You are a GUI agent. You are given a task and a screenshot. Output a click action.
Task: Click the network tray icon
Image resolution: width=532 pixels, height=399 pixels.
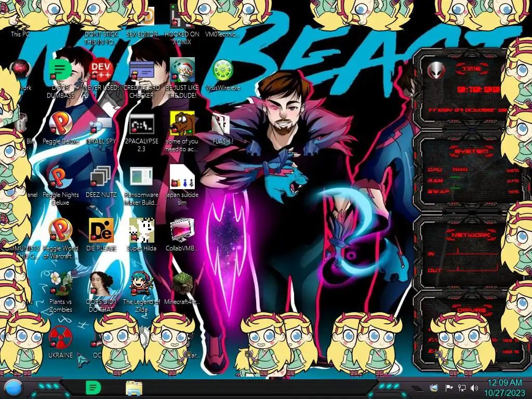point(462,388)
